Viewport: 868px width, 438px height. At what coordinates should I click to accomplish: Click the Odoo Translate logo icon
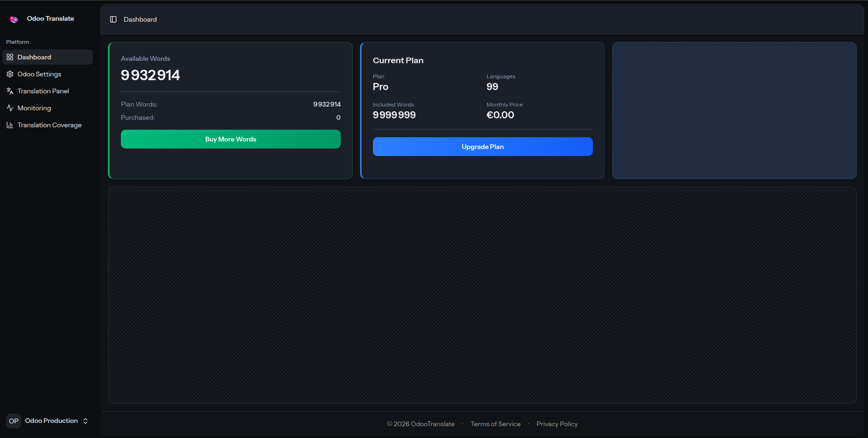pyautogui.click(x=14, y=19)
